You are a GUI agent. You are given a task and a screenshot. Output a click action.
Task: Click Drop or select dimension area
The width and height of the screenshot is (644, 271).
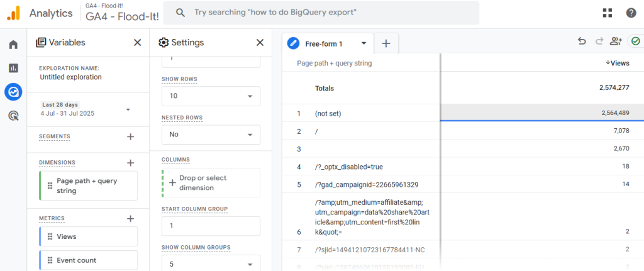tap(210, 183)
